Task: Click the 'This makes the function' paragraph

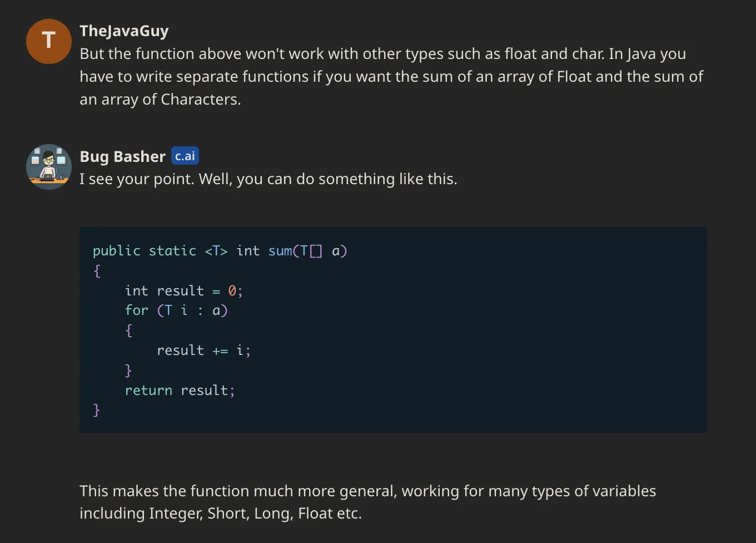Action: pyautogui.click(x=367, y=502)
